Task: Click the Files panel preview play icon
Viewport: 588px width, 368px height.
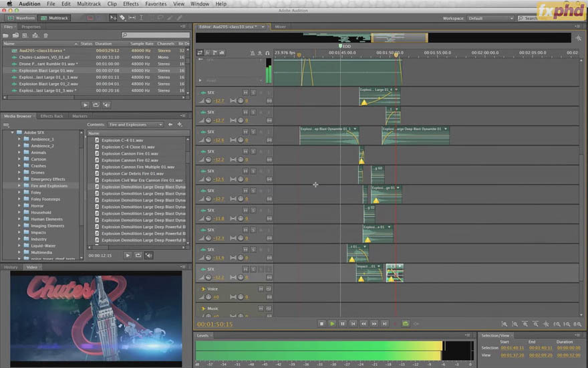Action: [85, 105]
